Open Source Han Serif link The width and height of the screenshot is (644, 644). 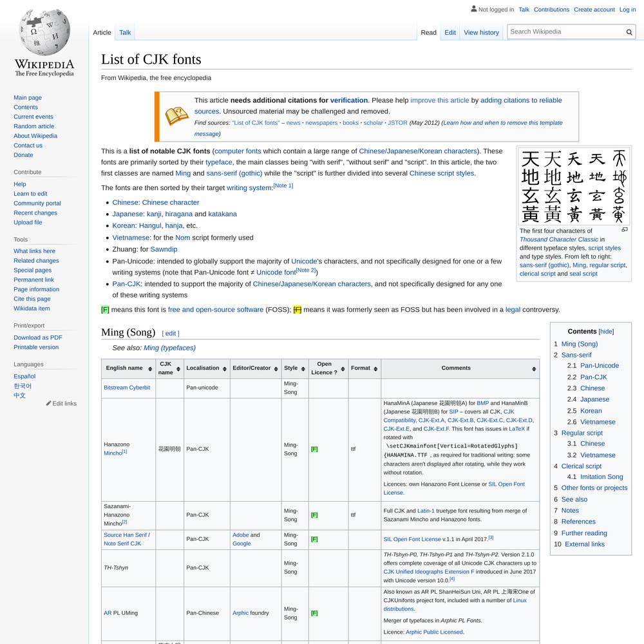click(x=126, y=535)
